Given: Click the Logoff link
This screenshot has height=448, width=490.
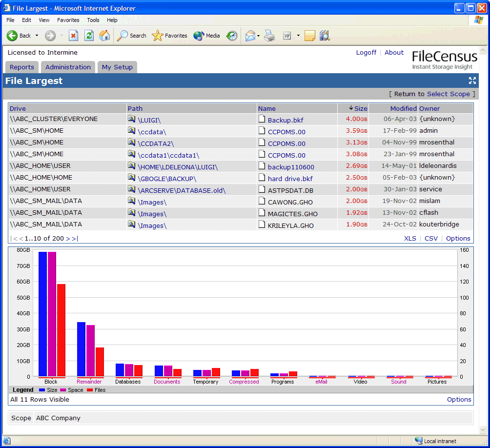Looking at the screenshot, I should pyautogui.click(x=366, y=53).
